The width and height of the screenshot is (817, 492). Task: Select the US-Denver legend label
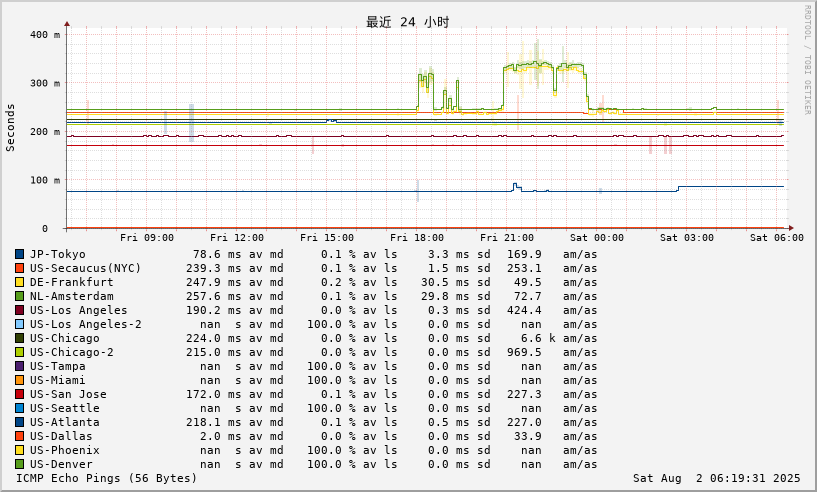click(x=61, y=464)
